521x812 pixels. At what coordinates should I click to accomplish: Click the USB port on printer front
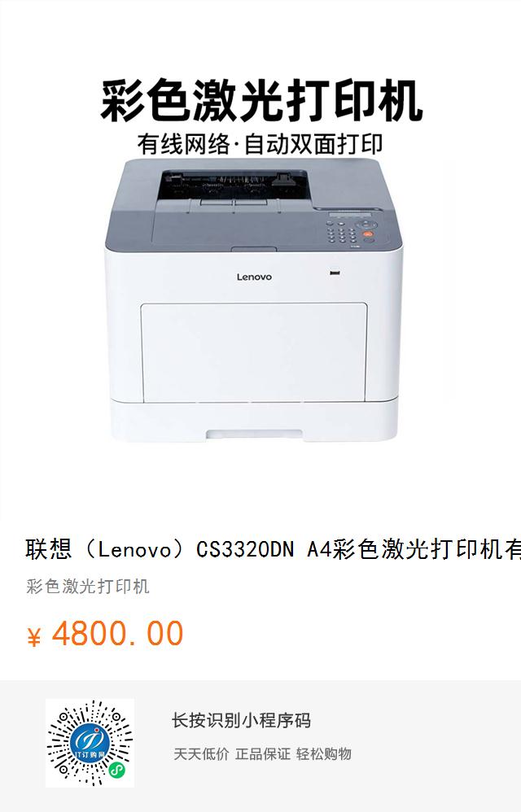tap(335, 272)
